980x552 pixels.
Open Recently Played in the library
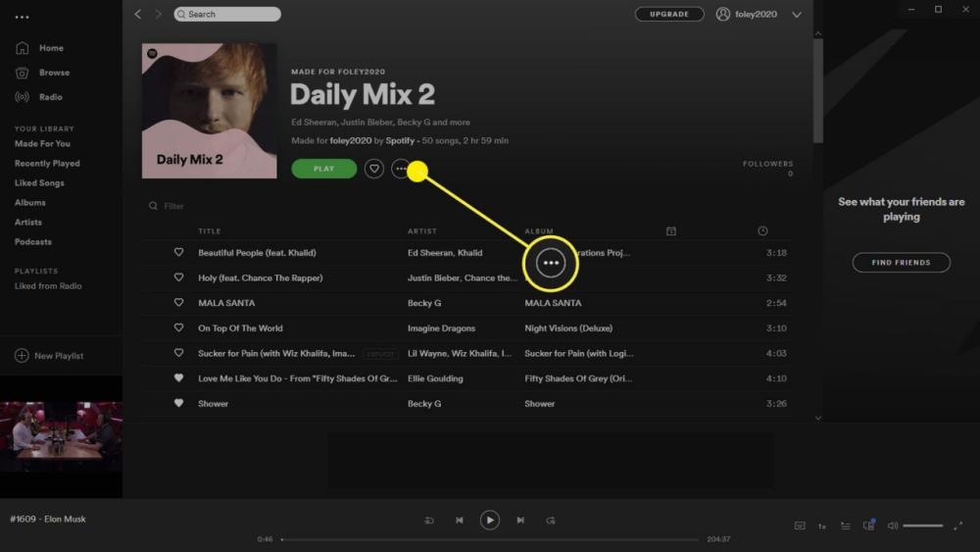click(x=47, y=163)
